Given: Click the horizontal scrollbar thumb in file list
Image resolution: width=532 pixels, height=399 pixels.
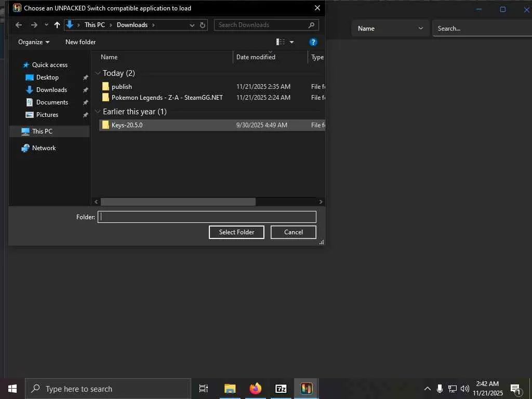Looking at the screenshot, I should 178,202.
